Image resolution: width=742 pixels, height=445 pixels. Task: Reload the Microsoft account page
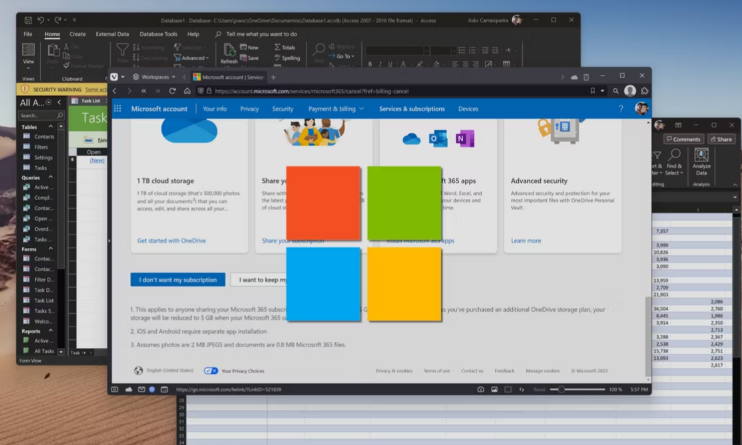[172, 91]
